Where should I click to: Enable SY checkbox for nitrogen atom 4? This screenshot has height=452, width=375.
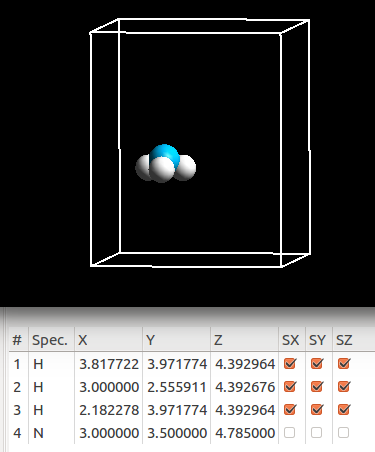(x=316, y=433)
